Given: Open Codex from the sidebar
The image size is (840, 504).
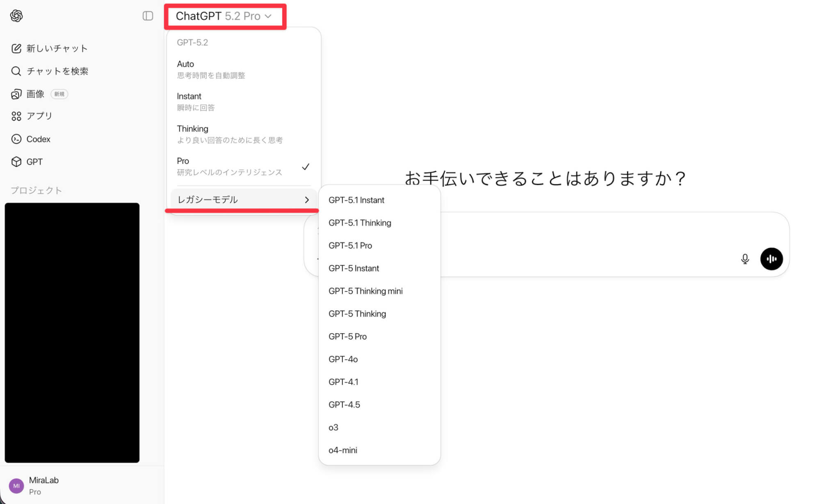Looking at the screenshot, I should tap(38, 139).
